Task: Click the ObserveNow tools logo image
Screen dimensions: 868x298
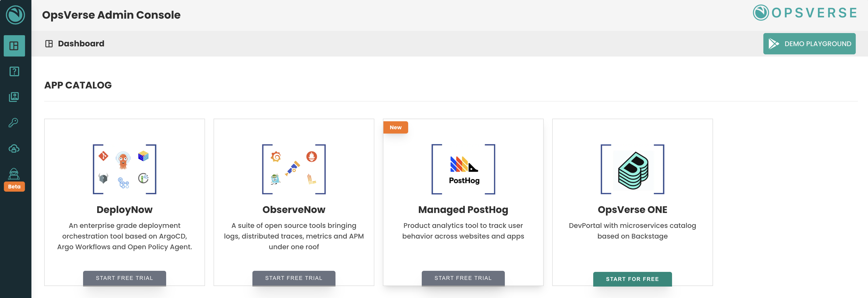Action: pyautogui.click(x=293, y=169)
